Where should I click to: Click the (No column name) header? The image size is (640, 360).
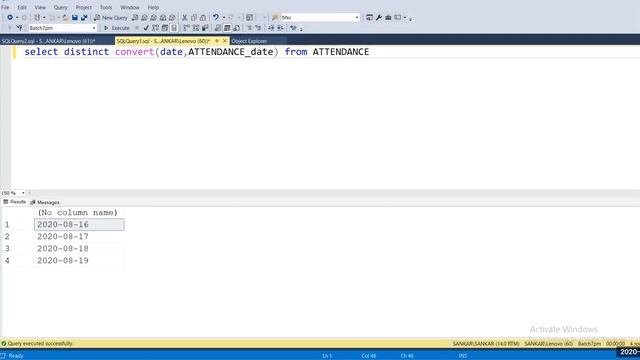[x=78, y=213]
